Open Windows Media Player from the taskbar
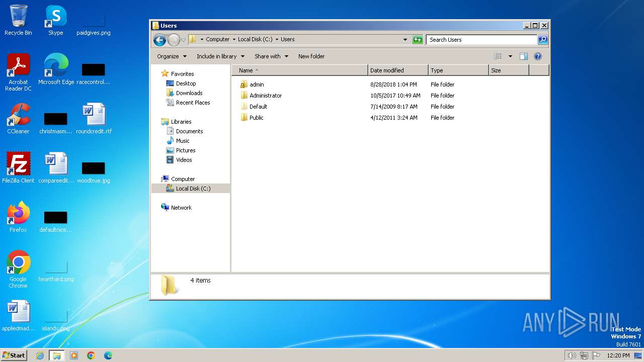This screenshot has height=362, width=644. tap(74, 355)
